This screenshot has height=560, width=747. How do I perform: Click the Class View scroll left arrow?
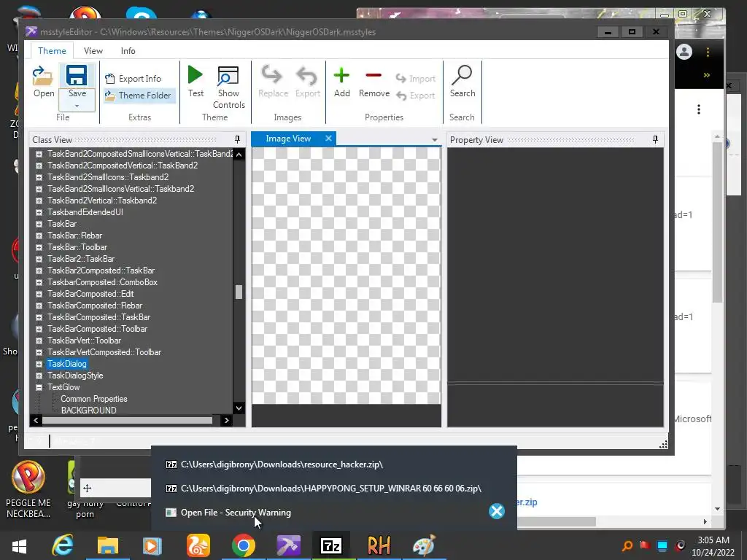point(36,420)
